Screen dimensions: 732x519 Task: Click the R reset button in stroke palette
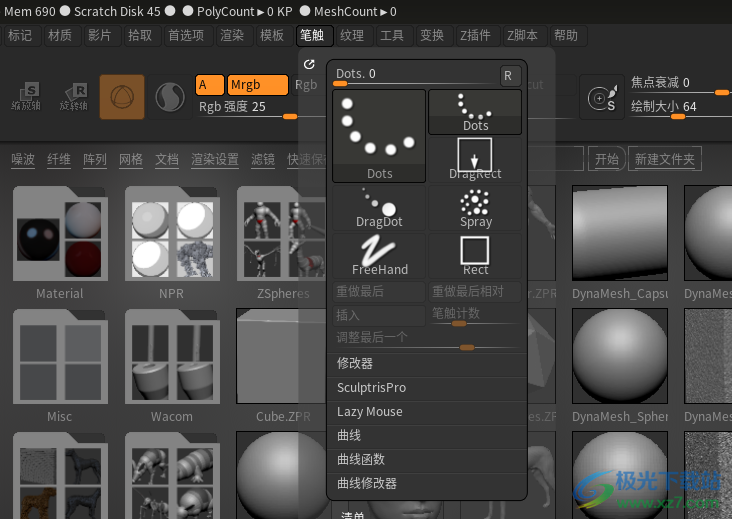(510, 76)
